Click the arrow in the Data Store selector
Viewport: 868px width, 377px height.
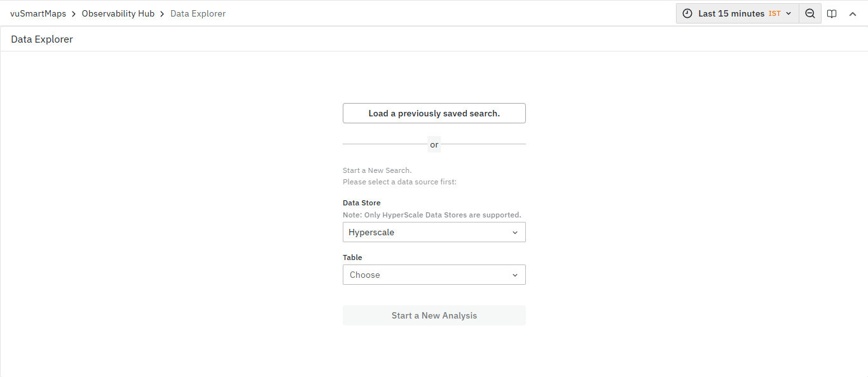pos(515,233)
